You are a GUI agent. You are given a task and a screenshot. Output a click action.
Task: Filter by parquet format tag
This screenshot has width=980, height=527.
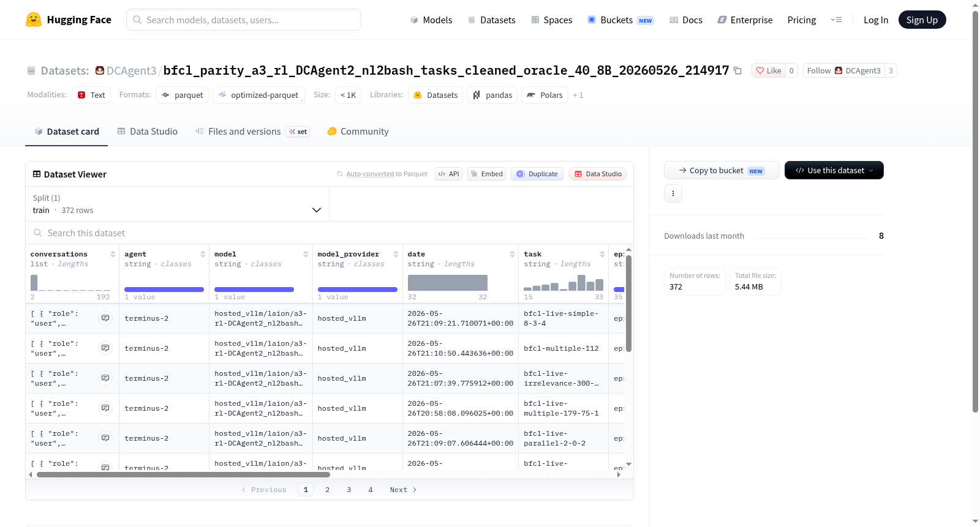(182, 95)
